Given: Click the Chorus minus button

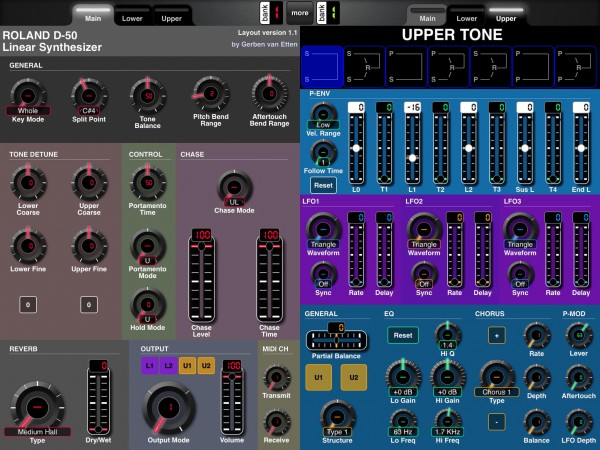Looking at the screenshot, I should point(497,422).
